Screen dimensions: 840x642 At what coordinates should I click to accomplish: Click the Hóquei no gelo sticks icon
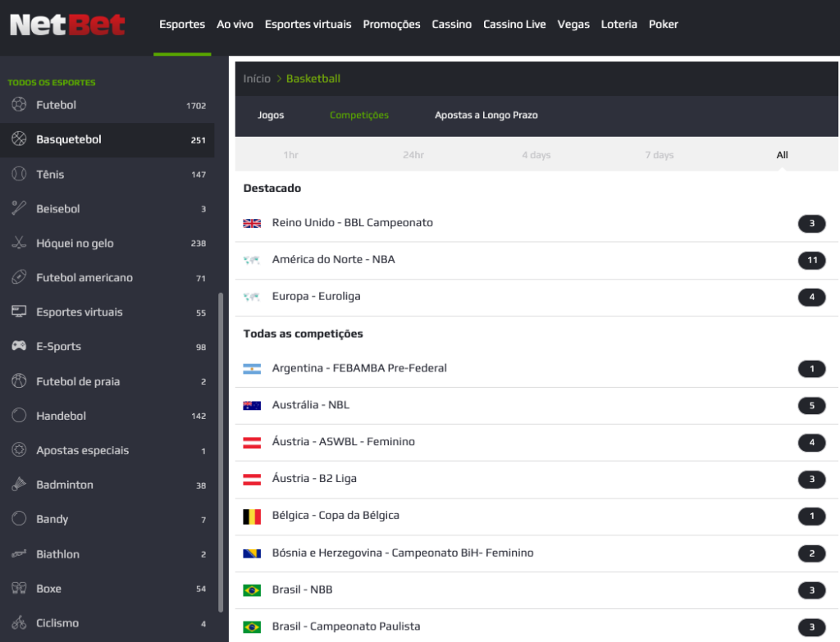coord(19,243)
